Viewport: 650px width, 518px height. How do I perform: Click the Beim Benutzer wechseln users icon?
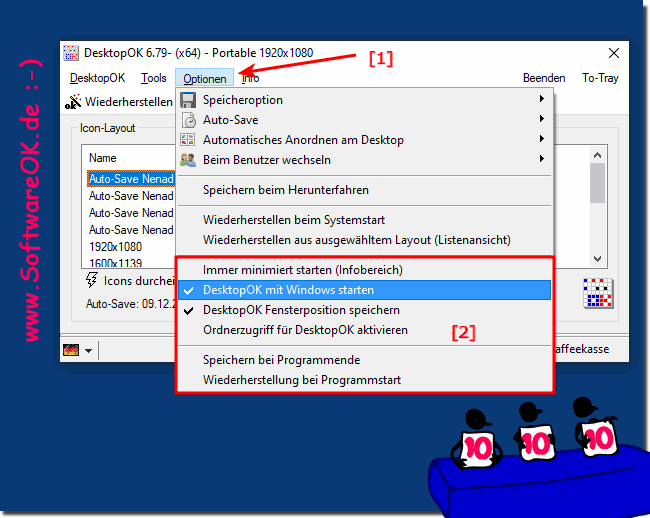[188, 160]
